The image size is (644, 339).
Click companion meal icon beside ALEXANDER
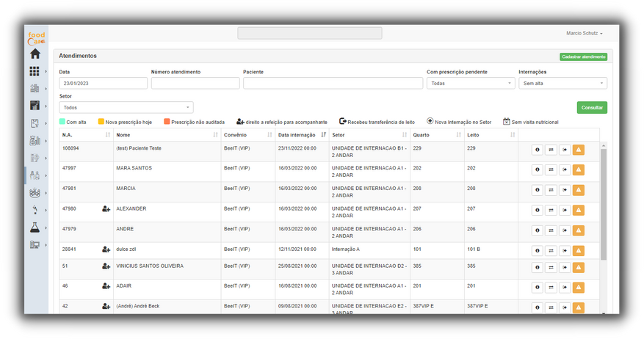tap(106, 209)
